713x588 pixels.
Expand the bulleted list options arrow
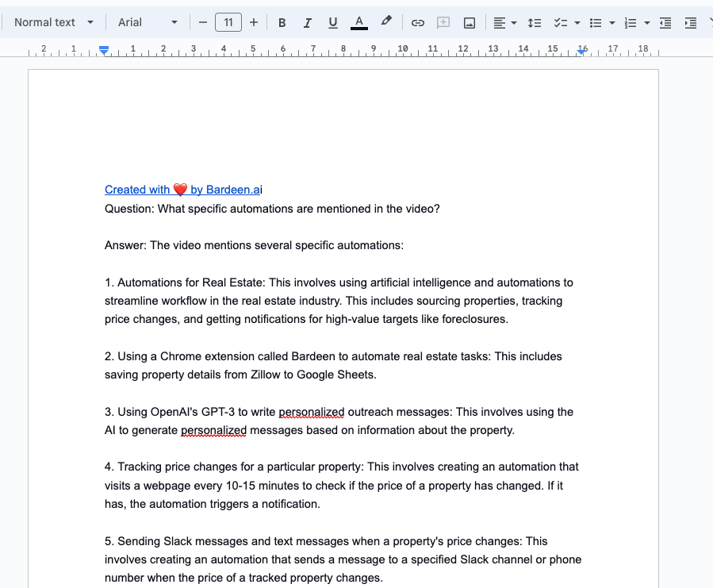click(612, 22)
